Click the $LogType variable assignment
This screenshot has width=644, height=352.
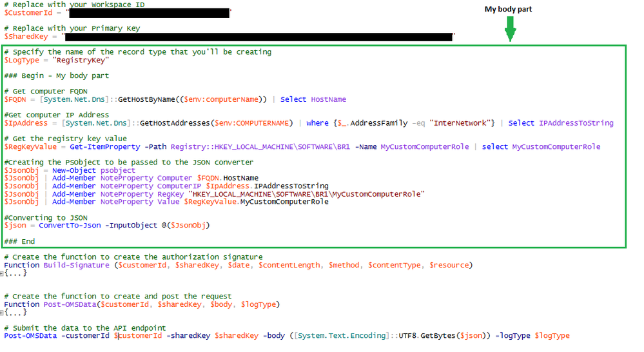(x=22, y=61)
